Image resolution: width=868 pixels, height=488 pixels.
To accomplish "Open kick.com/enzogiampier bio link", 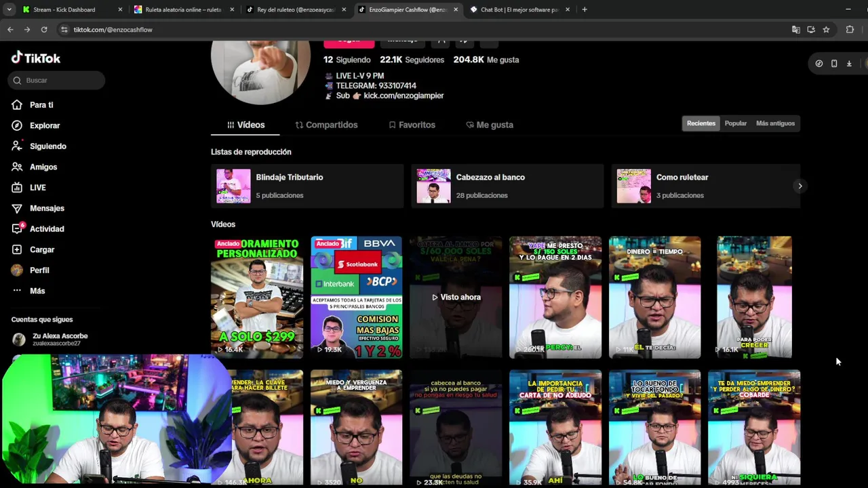I will tap(403, 96).
